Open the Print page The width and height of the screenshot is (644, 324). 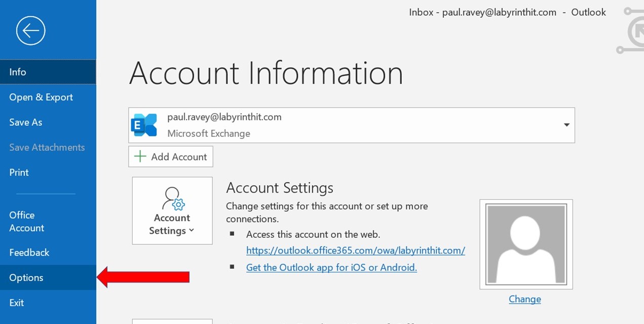point(48,172)
